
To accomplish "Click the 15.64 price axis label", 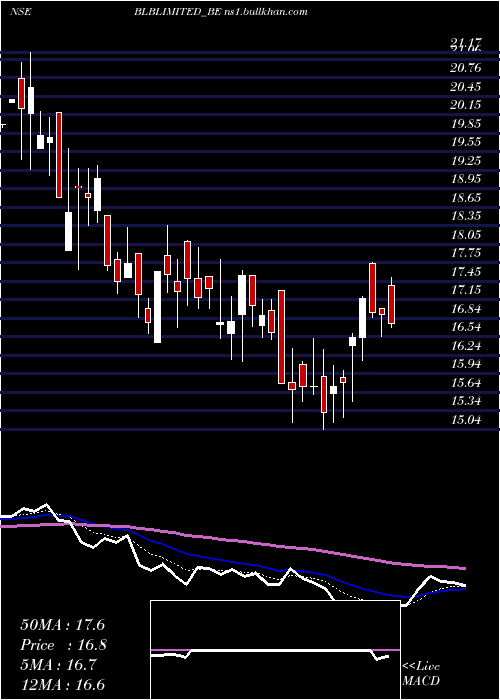I will coord(466,383).
